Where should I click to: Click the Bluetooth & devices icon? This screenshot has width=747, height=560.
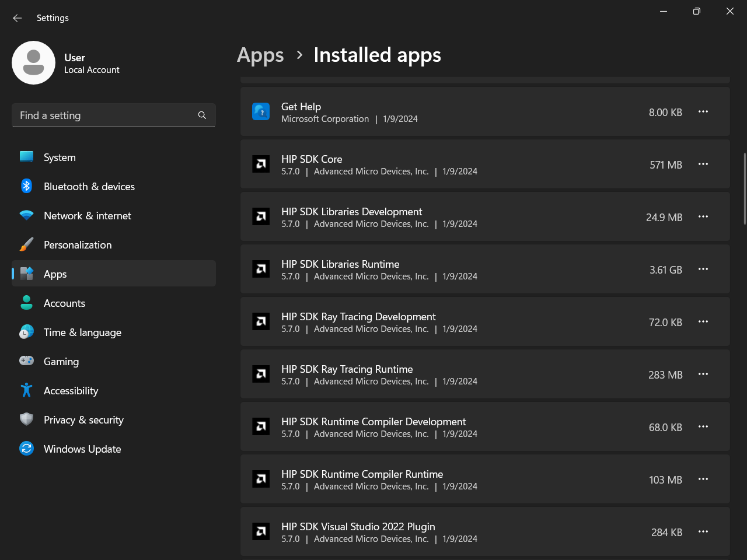coord(27,186)
